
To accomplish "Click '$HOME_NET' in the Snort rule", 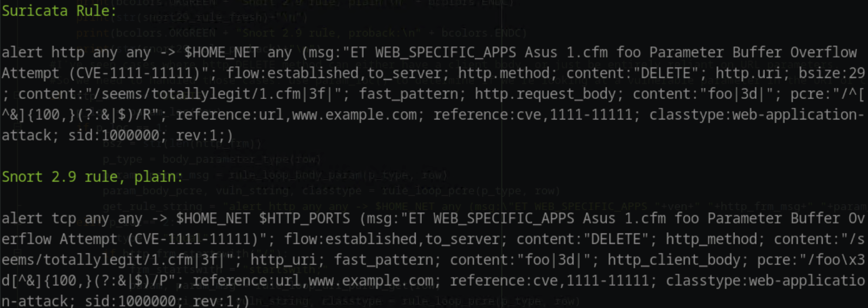I will click(212, 218).
